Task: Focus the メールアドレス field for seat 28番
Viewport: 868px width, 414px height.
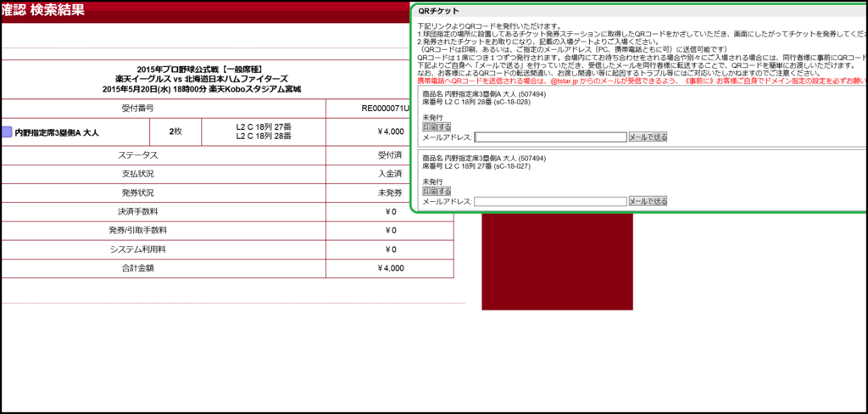Action: 550,137
